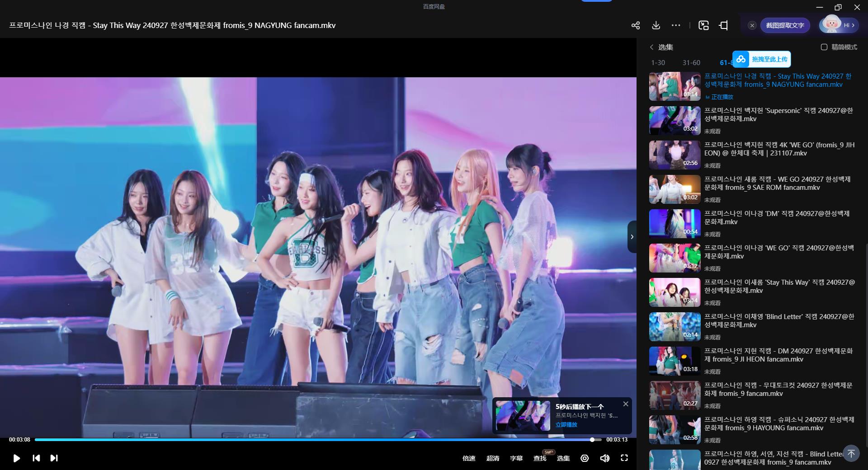868x470 pixels.
Task: Mute the video volume
Action: [x=605, y=458]
